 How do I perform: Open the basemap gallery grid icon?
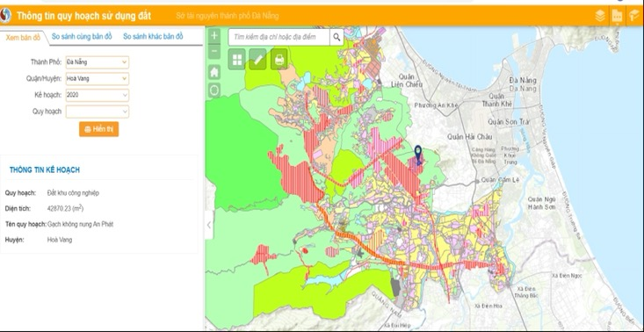point(237,60)
